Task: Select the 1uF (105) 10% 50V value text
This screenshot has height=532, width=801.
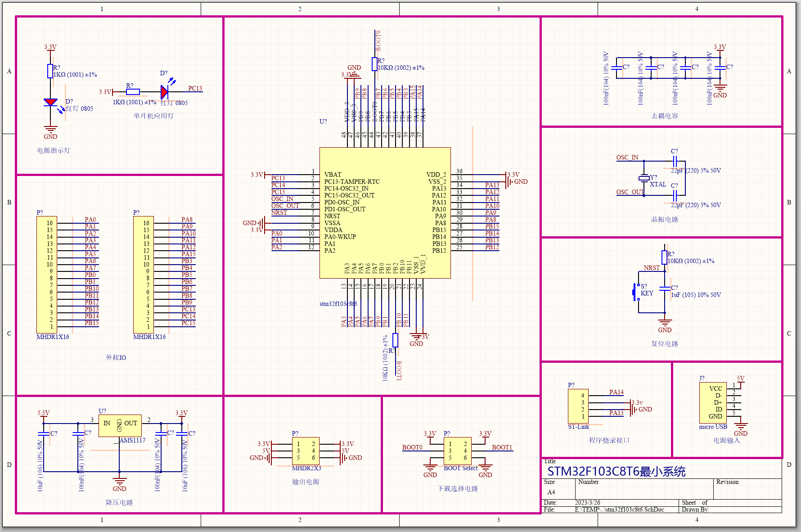Action: (x=696, y=295)
